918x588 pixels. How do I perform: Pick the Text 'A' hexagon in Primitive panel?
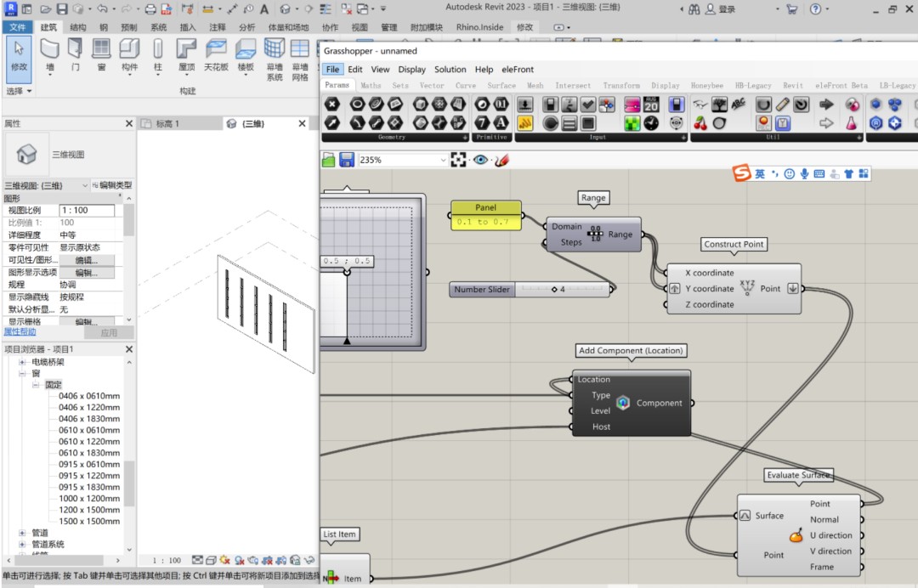pyautogui.click(x=501, y=123)
